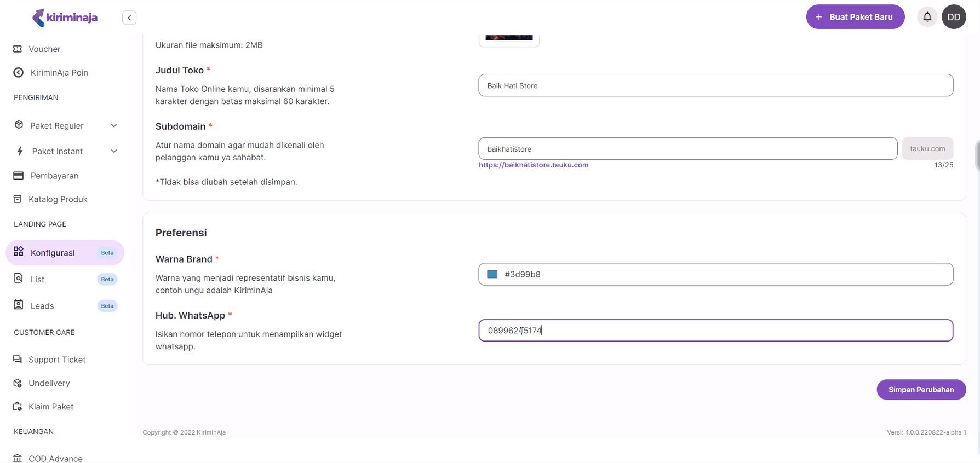
Task: Click the Katalog Produk icon
Action: (x=18, y=199)
